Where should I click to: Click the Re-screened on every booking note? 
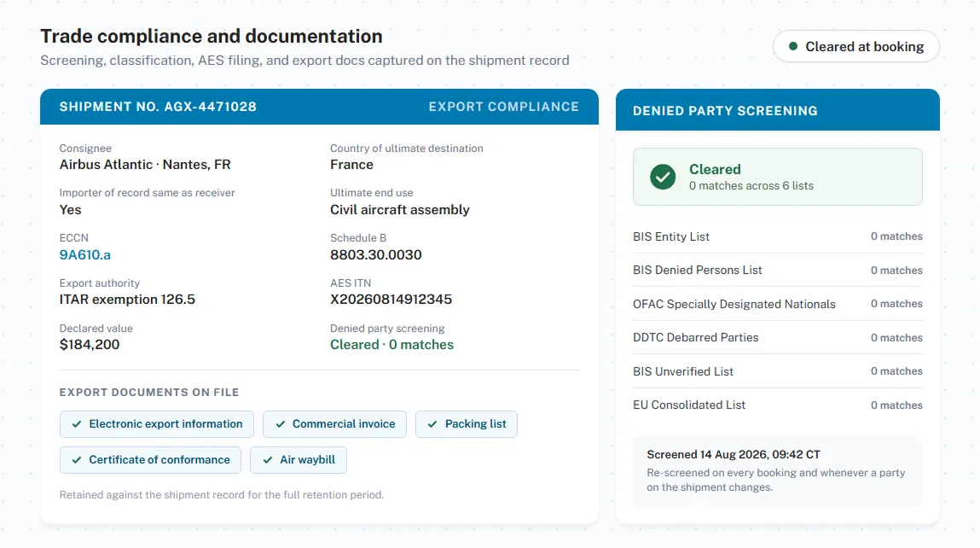(x=776, y=481)
